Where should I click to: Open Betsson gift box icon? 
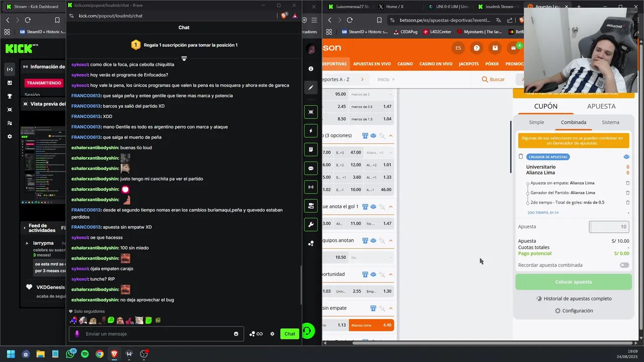point(495,48)
